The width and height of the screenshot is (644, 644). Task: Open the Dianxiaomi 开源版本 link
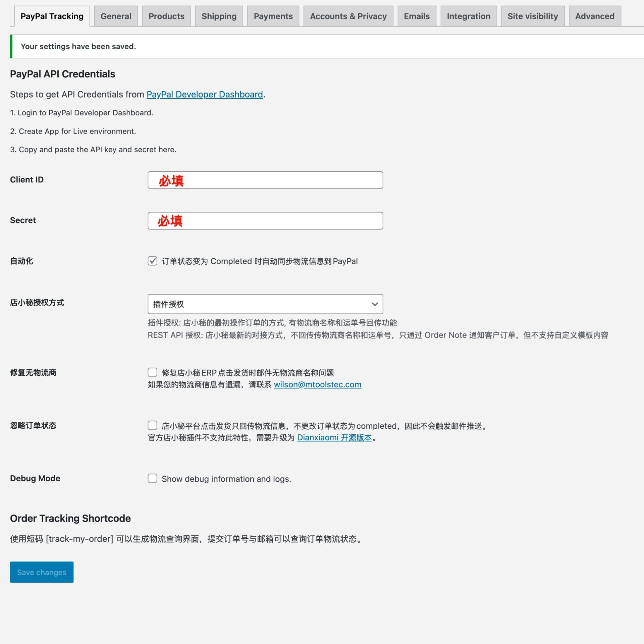click(334, 437)
